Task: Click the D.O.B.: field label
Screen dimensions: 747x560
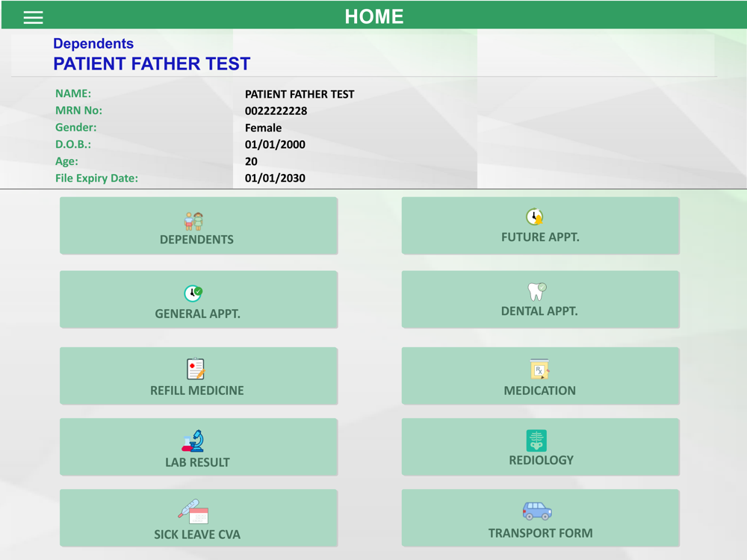Action: (73, 144)
